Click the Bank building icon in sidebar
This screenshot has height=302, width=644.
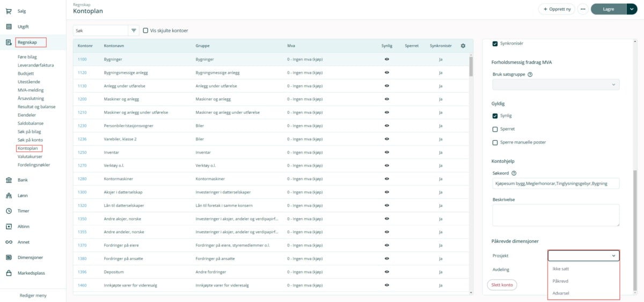tap(9, 180)
